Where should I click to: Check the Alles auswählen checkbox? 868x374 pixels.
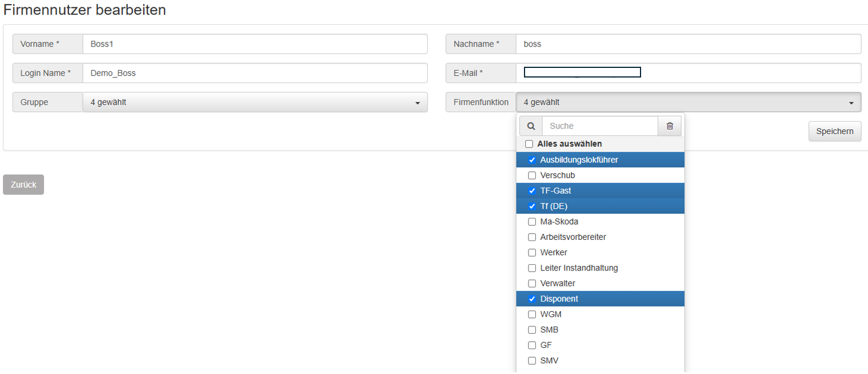(x=529, y=144)
